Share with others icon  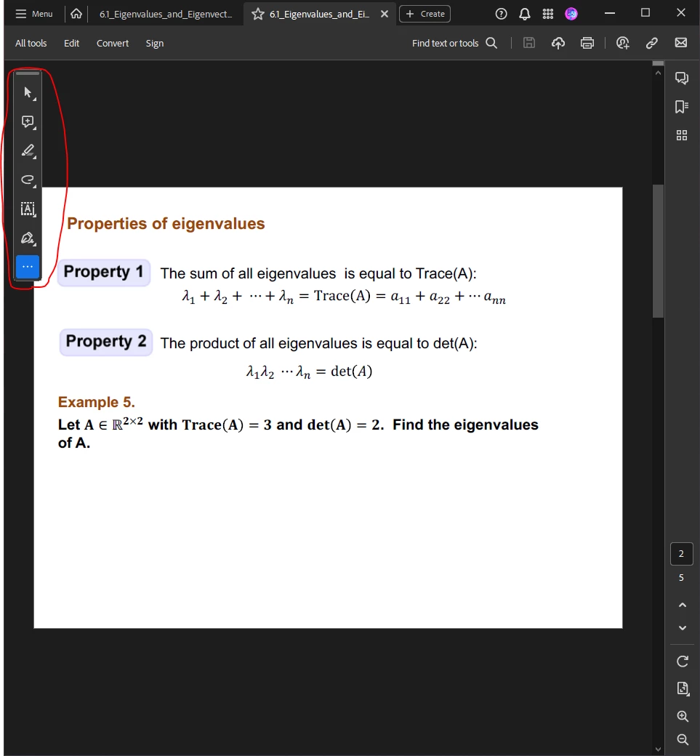tap(622, 43)
